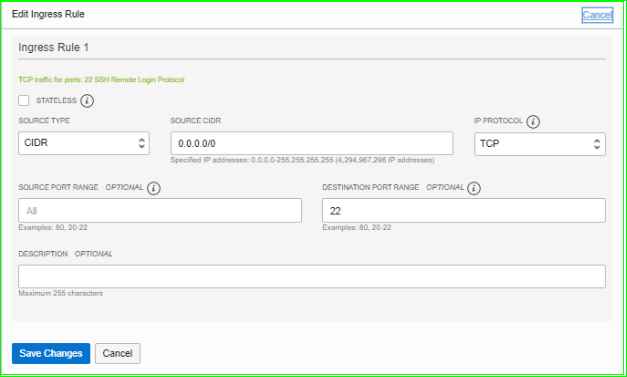The image size is (627, 377).
Task: Click the Edit Ingress Rule dialog title
Action: click(x=48, y=14)
